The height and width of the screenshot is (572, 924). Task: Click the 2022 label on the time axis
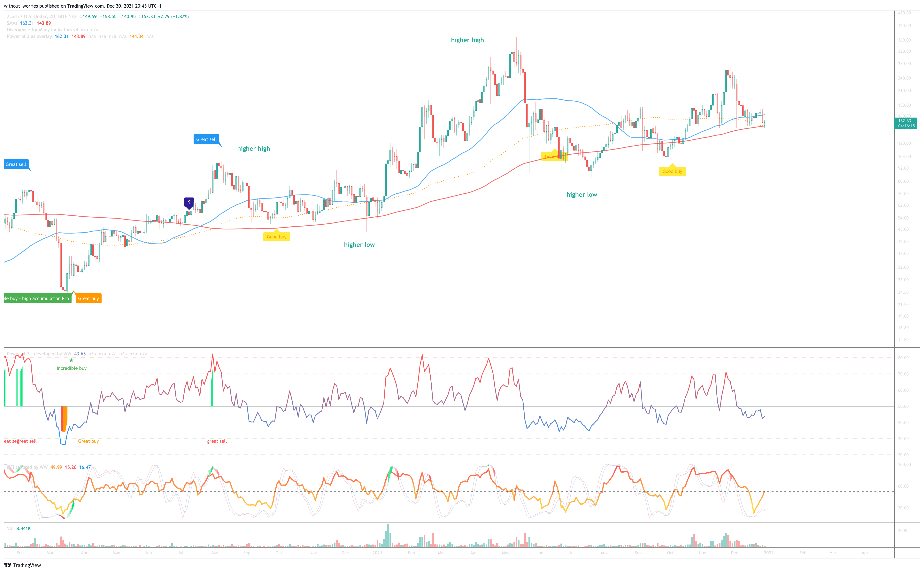[769, 553]
